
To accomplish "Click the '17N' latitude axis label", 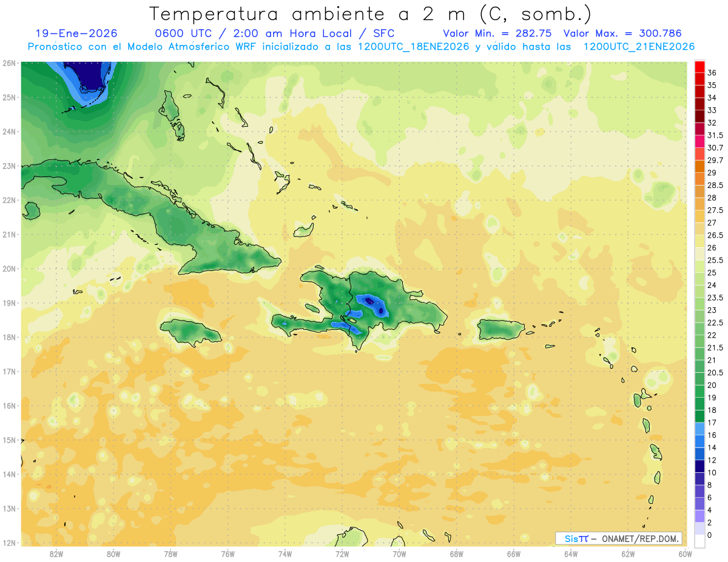I will coord(9,371).
